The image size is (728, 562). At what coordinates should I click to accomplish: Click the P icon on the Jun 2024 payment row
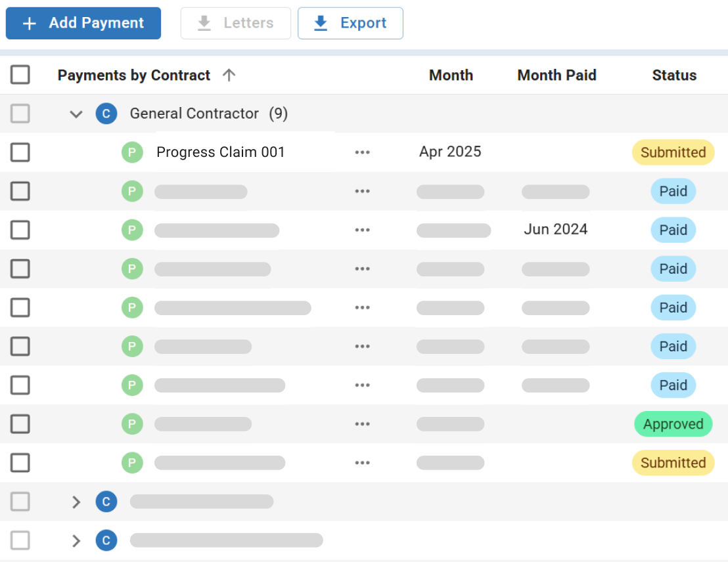coord(132,230)
